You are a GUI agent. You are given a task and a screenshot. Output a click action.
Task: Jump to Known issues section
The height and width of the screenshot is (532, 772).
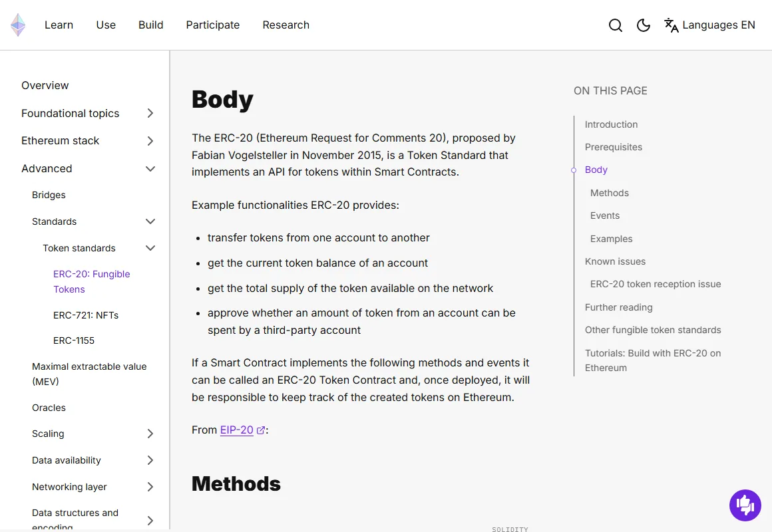click(x=615, y=261)
